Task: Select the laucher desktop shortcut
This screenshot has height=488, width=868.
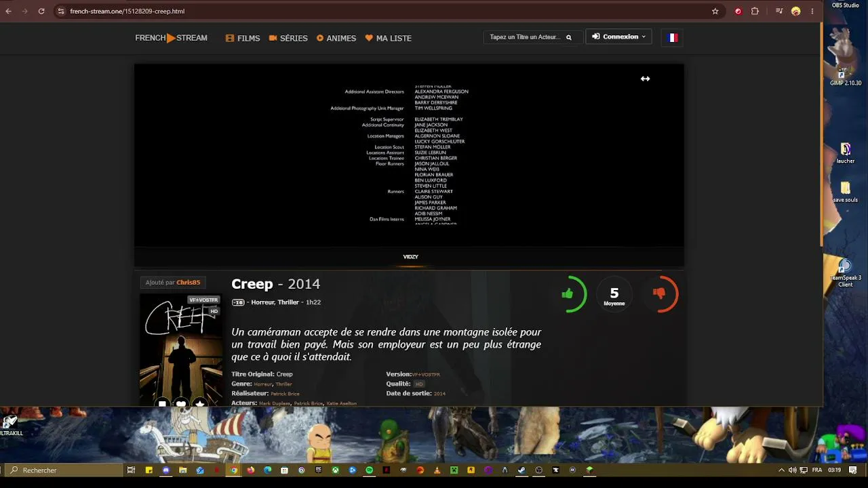Action: (x=845, y=153)
